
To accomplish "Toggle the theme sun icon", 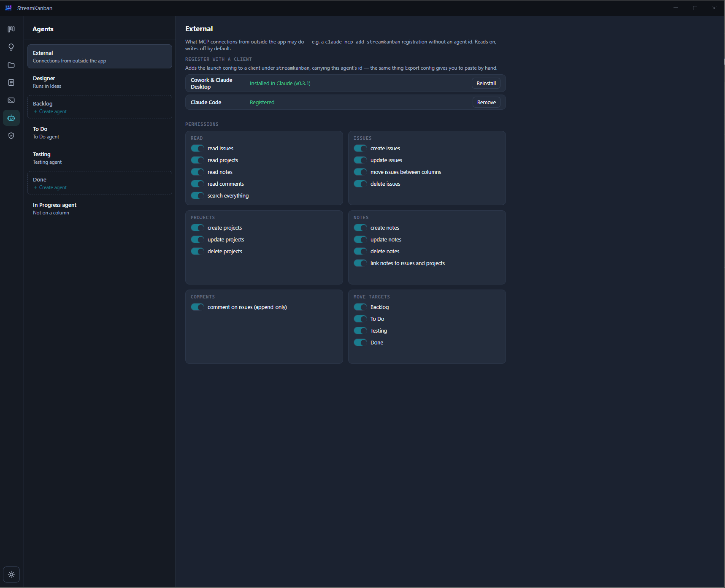I will 11,574.
